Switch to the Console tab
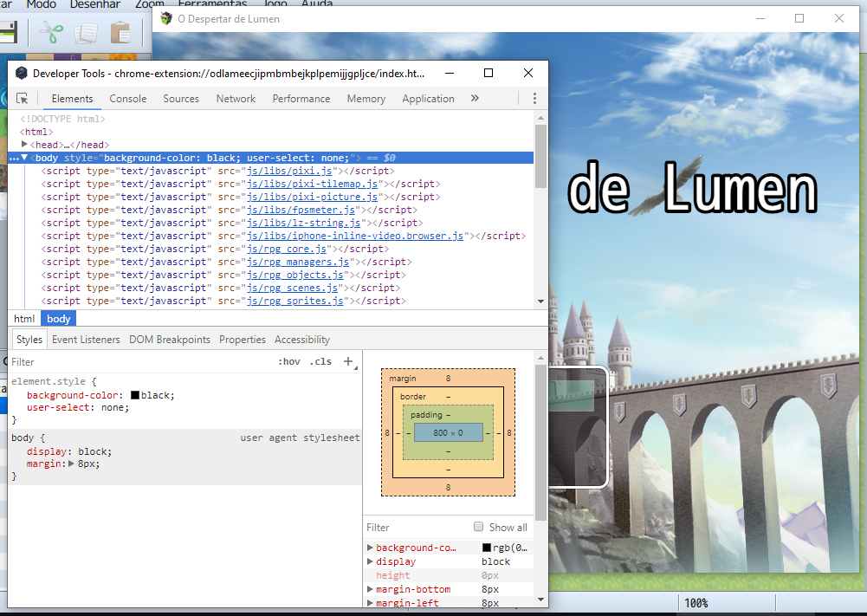Image resolution: width=867 pixels, height=616 pixels. pos(127,98)
